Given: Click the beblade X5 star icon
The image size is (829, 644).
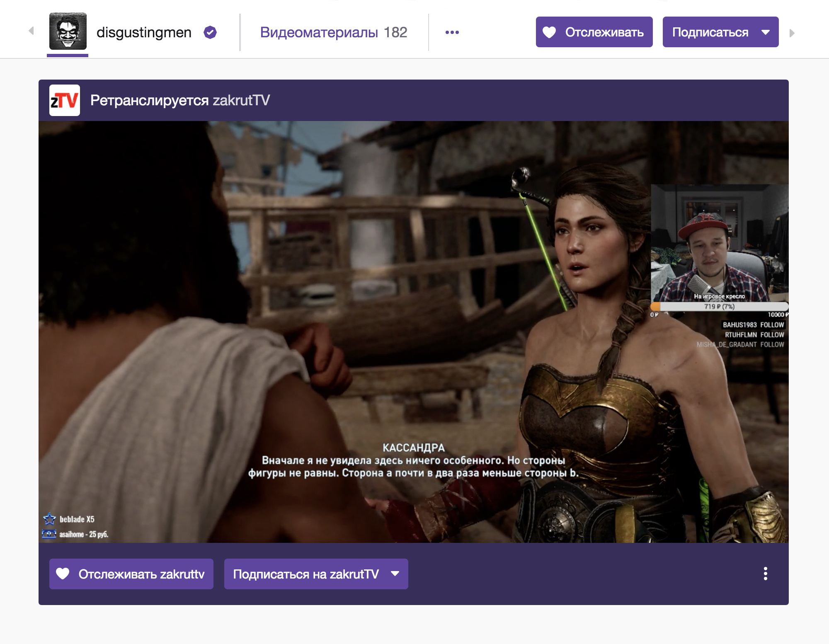Looking at the screenshot, I should point(49,519).
